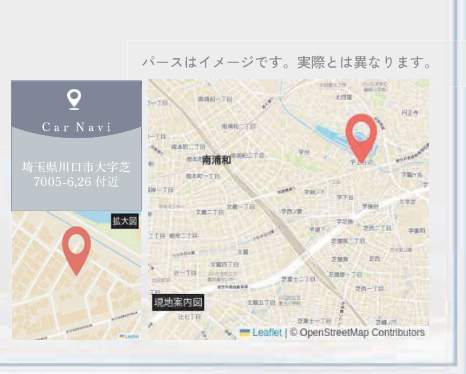Screen dimensions: 466x374
Task: Select the 現地案内図 label
Action: [178, 303]
